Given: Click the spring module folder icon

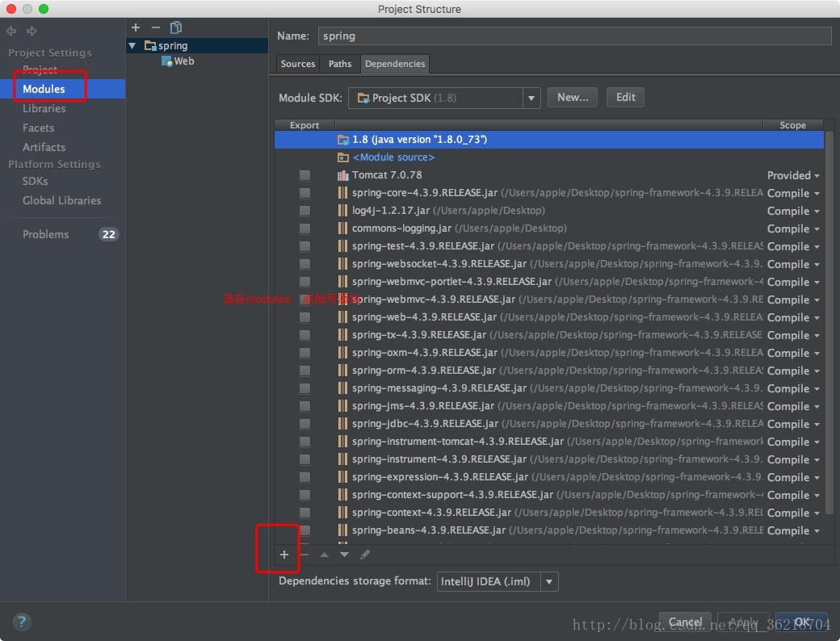Looking at the screenshot, I should pos(150,45).
